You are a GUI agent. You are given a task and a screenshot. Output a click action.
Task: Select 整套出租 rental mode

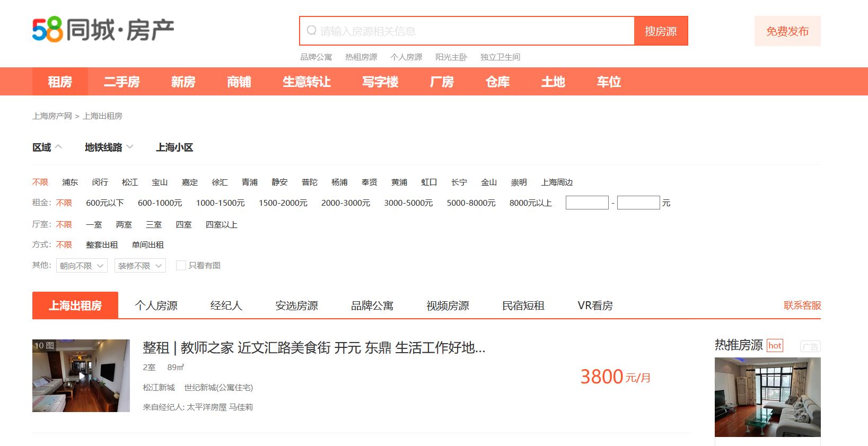(102, 244)
